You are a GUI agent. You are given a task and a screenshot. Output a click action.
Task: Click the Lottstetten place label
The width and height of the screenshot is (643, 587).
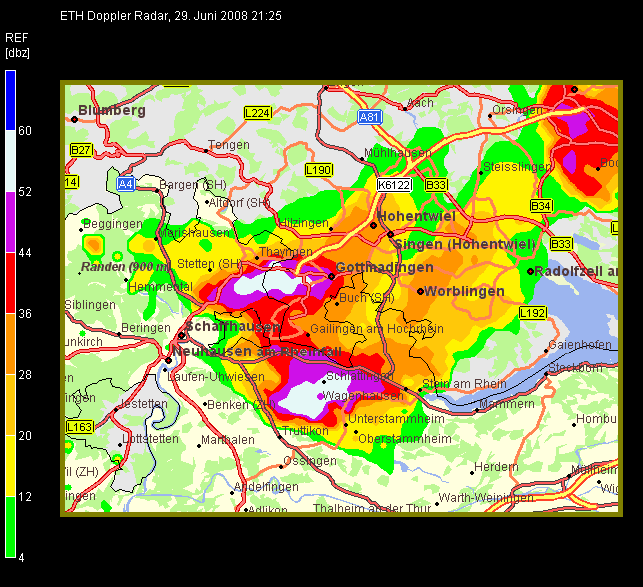click(150, 439)
